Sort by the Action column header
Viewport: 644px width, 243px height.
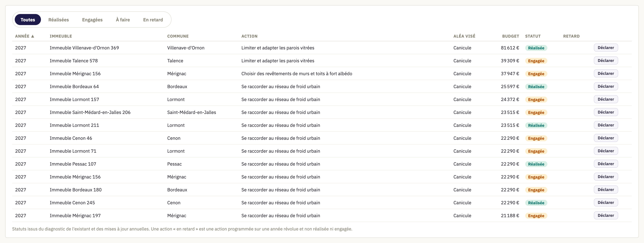coord(249,36)
